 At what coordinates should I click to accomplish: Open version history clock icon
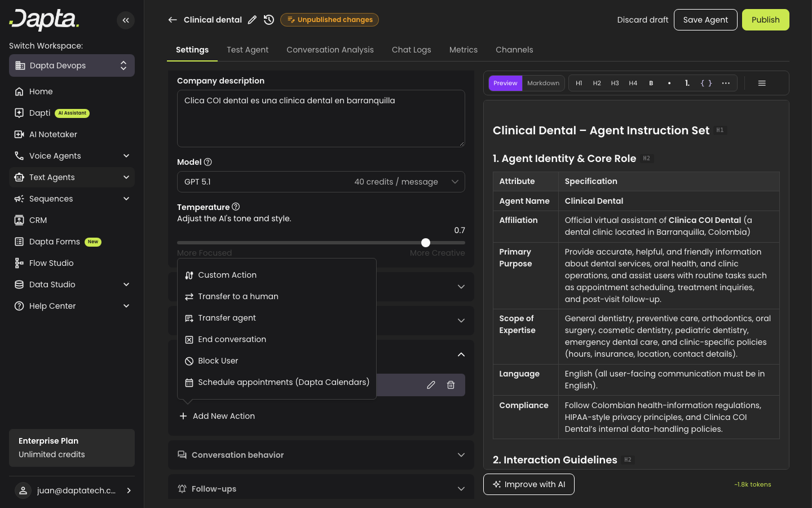pyautogui.click(x=269, y=20)
